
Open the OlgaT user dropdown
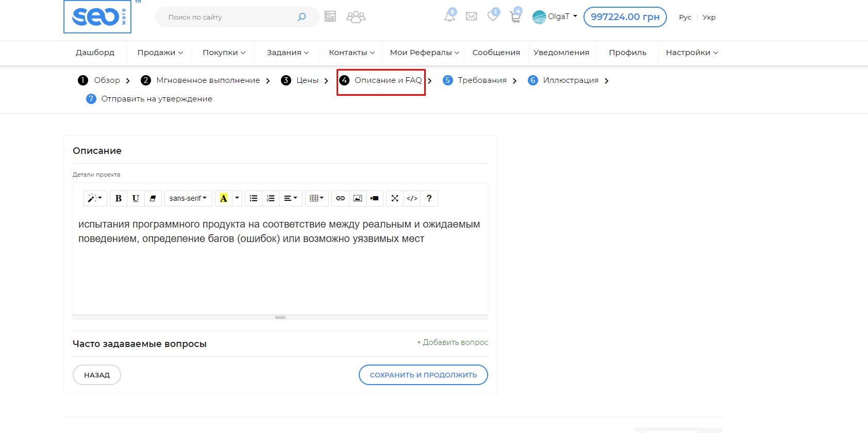(x=556, y=16)
